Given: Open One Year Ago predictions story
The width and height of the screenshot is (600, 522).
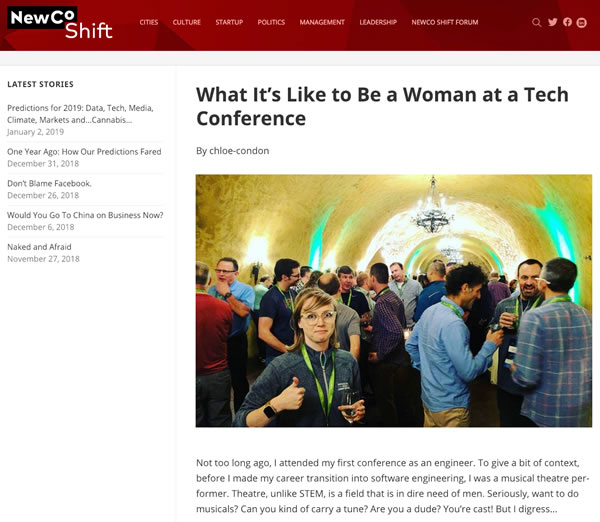Looking at the screenshot, I should click(x=84, y=152).
